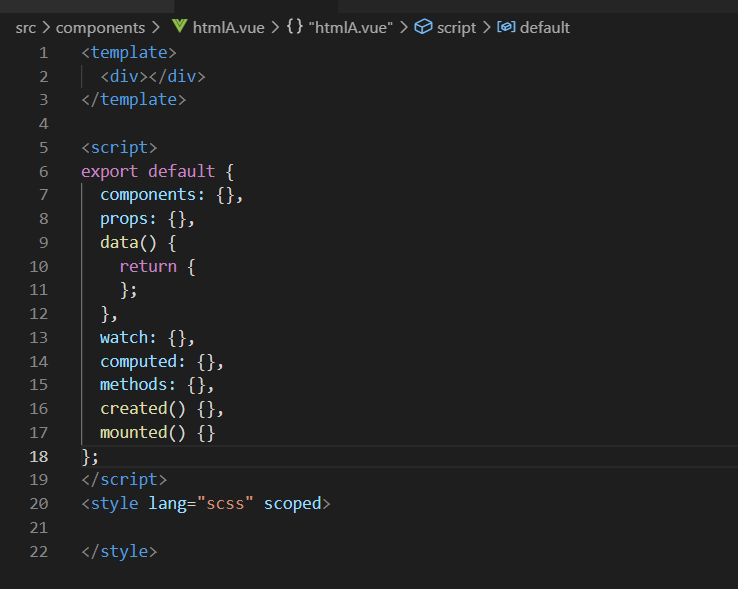Click the variable icon before default breadcrumb

click(506, 27)
